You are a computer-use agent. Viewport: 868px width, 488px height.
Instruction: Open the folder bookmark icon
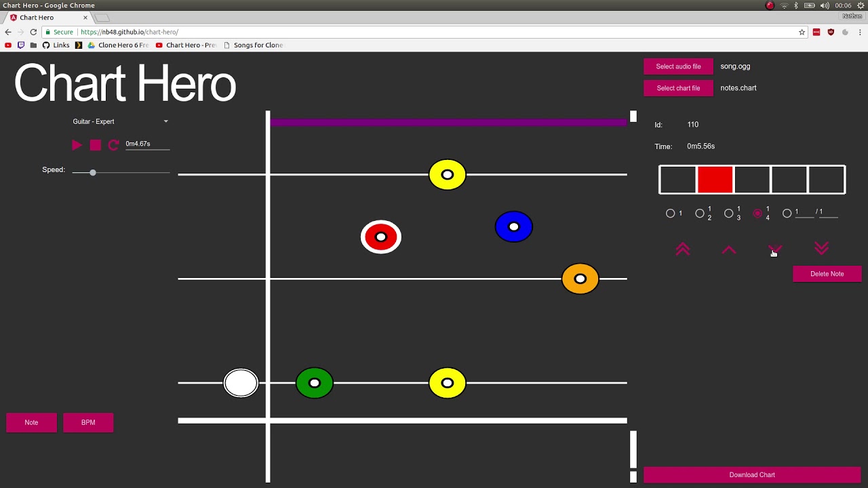pos(33,45)
